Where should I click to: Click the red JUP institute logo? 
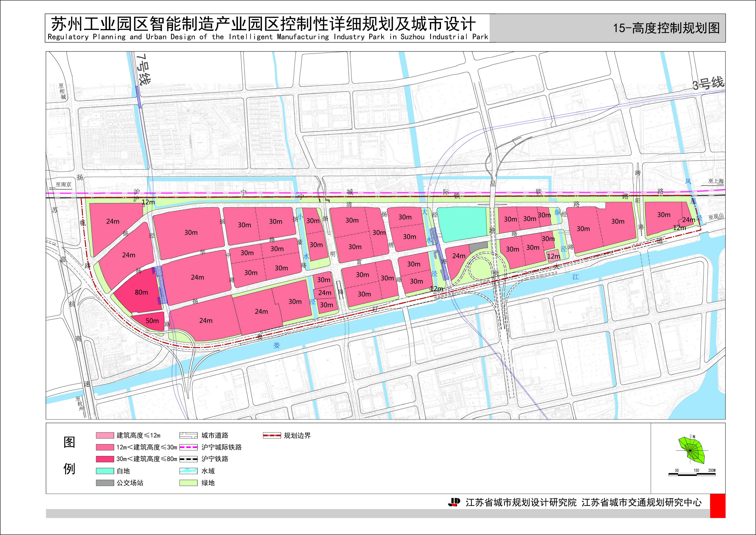[454, 502]
